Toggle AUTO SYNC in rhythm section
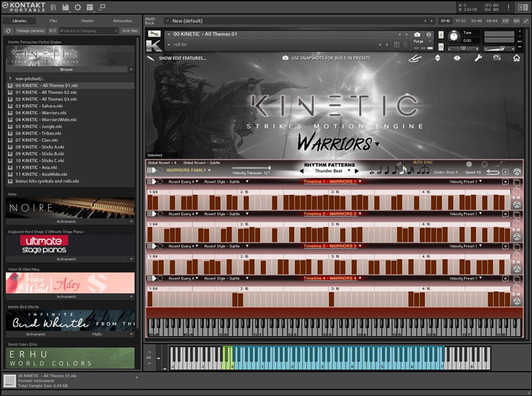 tap(423, 162)
